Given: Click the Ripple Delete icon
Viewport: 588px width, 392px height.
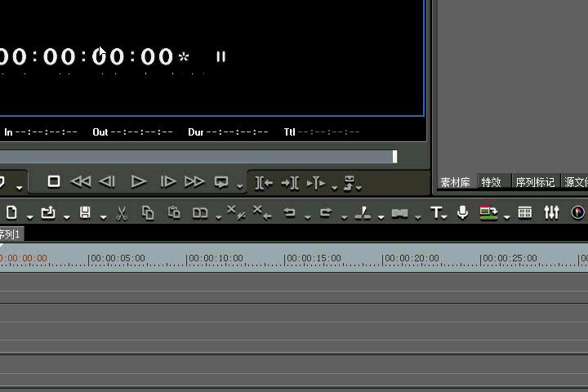Looking at the screenshot, I should pyautogui.click(x=262, y=212).
